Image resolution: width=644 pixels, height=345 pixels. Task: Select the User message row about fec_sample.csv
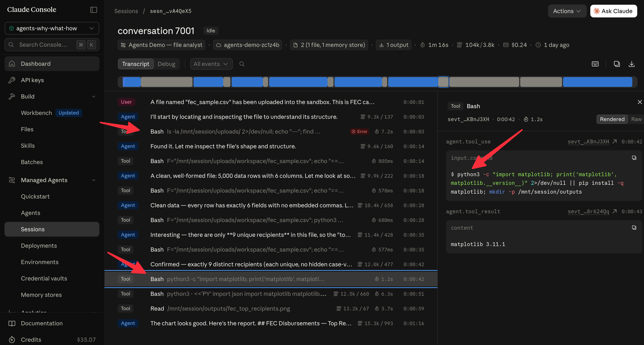click(271, 102)
